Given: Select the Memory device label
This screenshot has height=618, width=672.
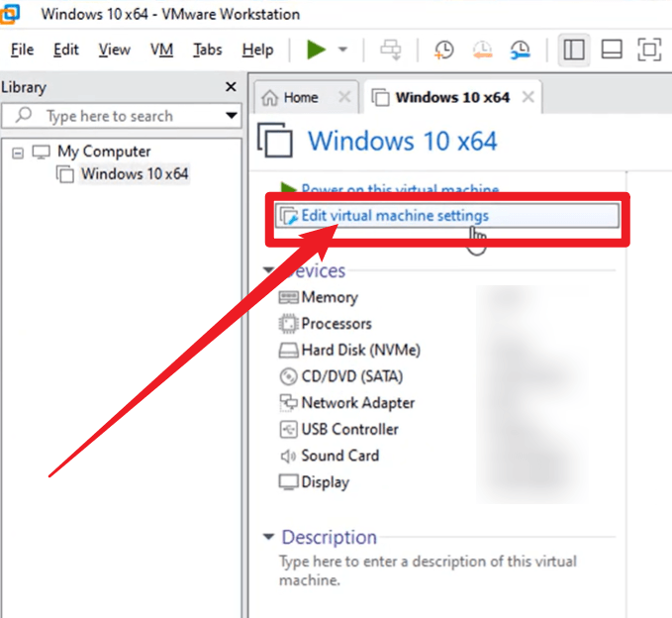Looking at the screenshot, I should [330, 297].
